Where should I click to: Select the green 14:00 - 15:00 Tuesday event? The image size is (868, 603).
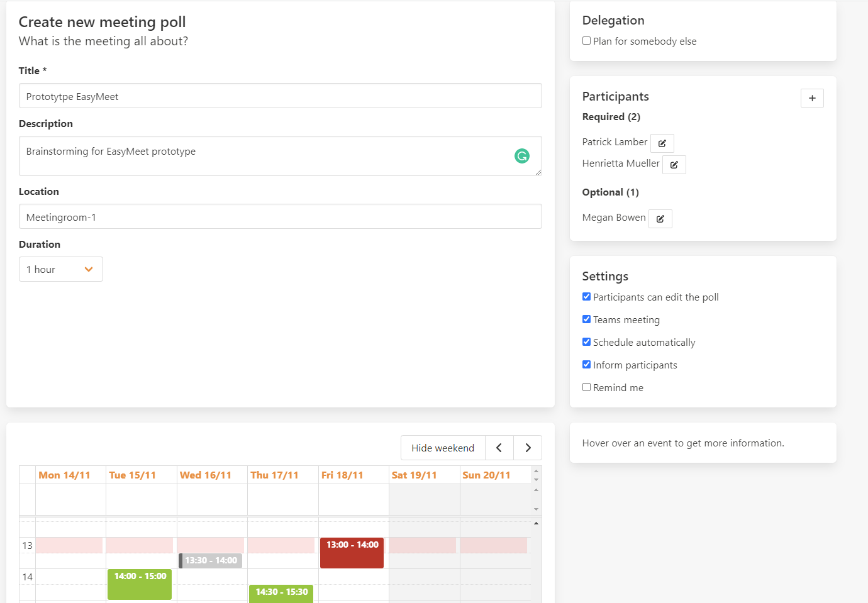click(x=140, y=584)
